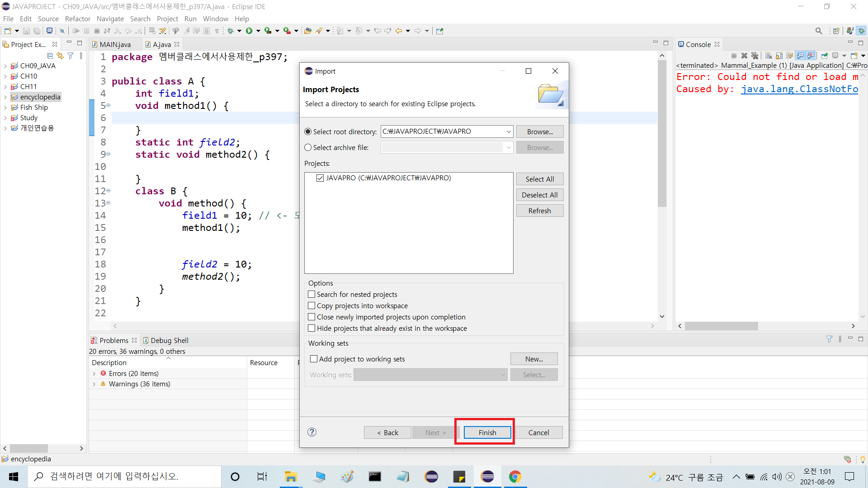Click the green Run button in toolbar
Image resolution: width=868 pixels, height=488 pixels.
point(249,31)
